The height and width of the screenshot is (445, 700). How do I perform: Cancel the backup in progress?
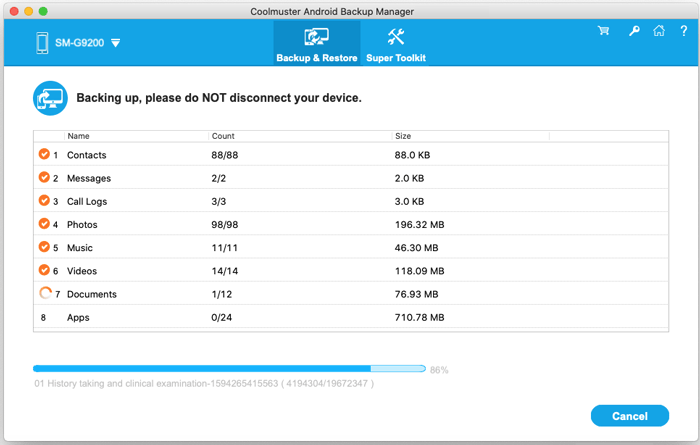(x=629, y=416)
